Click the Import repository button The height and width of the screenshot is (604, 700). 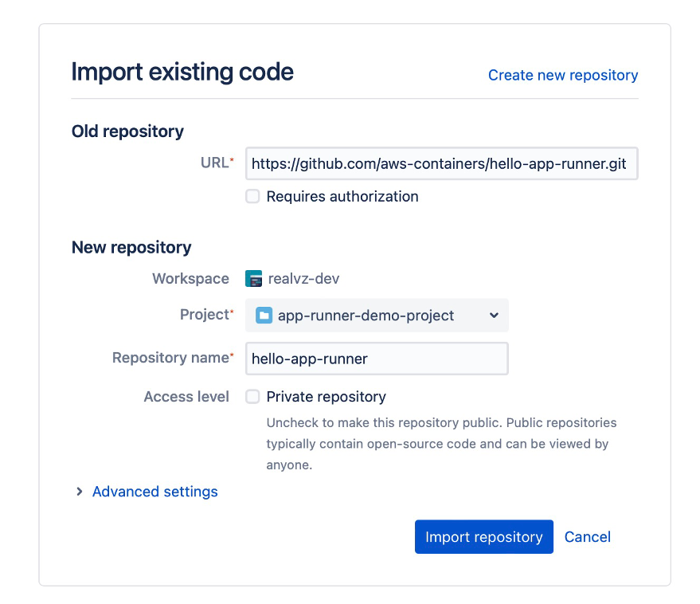(483, 536)
